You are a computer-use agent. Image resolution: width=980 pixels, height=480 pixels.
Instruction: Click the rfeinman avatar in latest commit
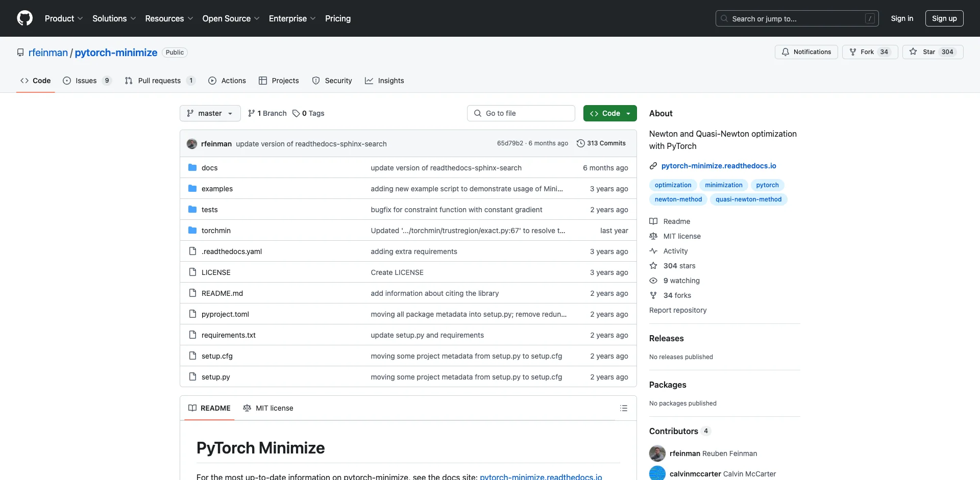click(x=192, y=144)
